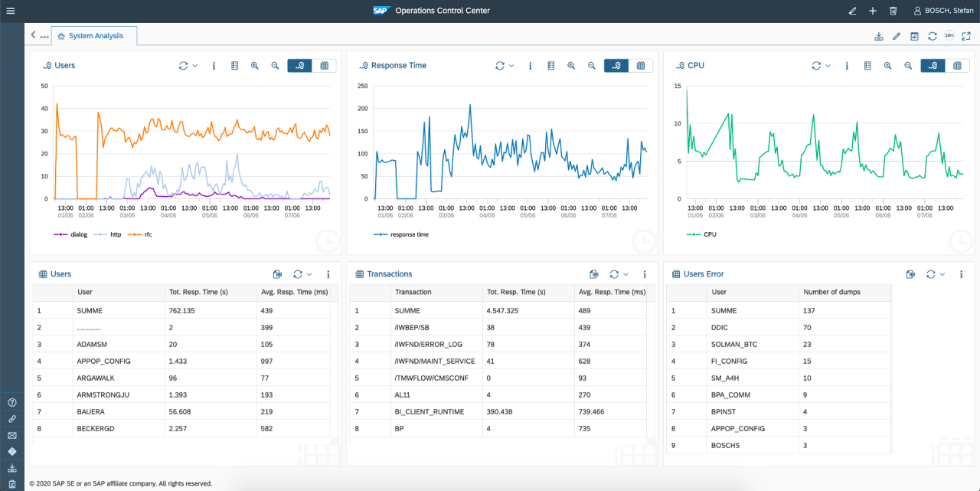Click the 10m auto-refresh interval button
The image size is (980, 491).
click(949, 36)
